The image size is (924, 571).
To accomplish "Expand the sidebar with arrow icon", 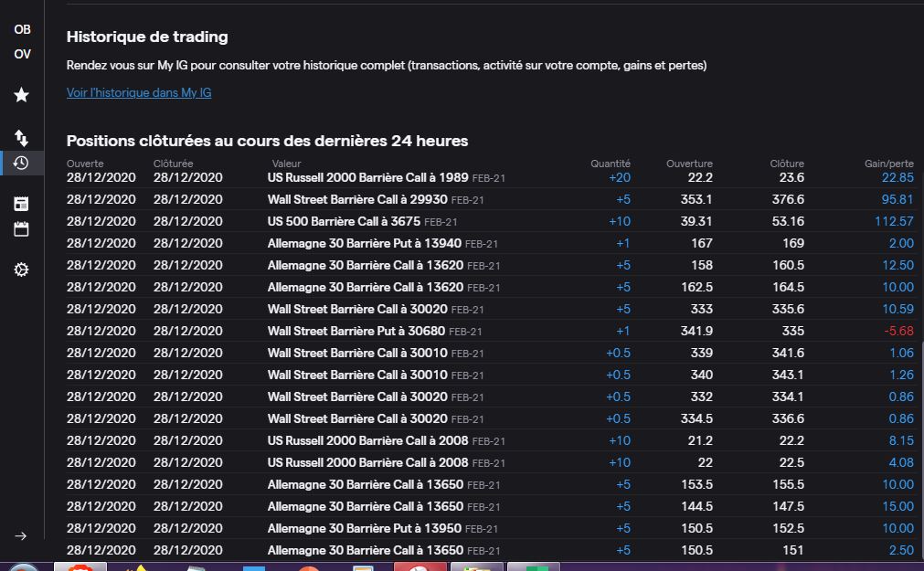I will (22, 535).
